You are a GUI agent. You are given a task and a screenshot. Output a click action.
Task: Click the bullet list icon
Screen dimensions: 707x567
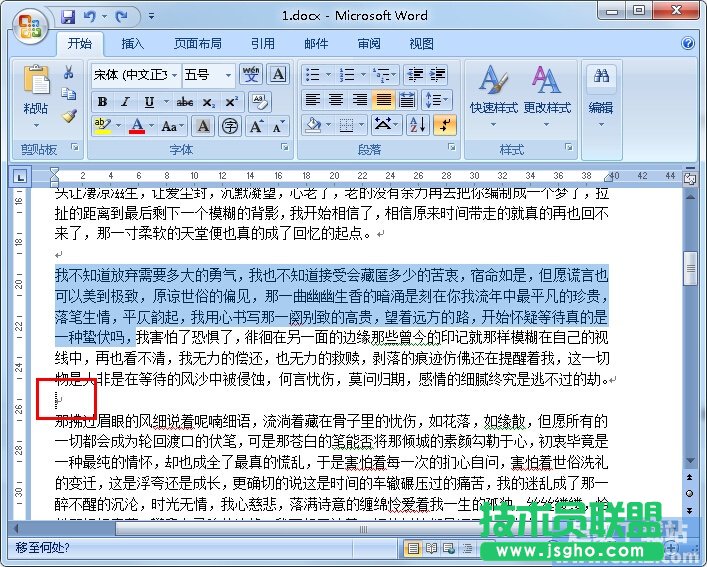click(x=313, y=75)
